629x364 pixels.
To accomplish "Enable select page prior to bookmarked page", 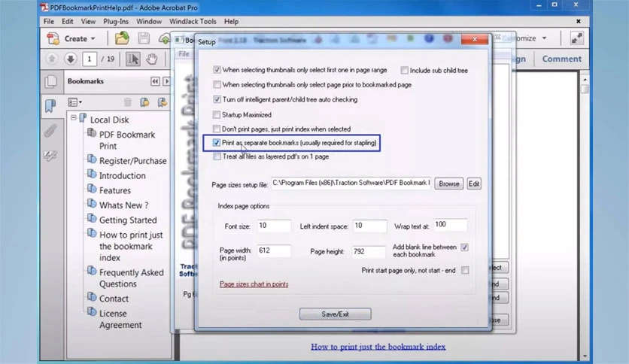I will click(x=217, y=84).
